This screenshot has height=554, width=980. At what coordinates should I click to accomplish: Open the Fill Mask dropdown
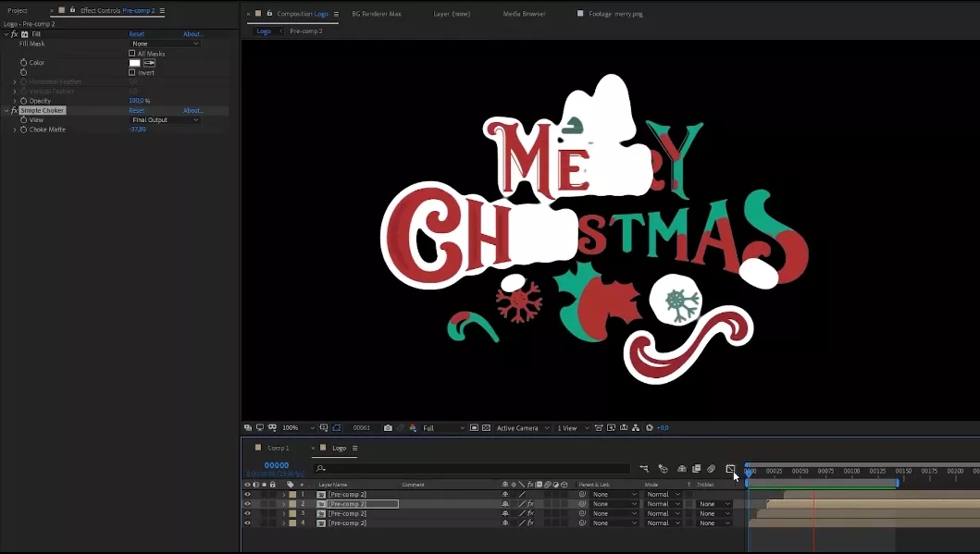(165, 43)
